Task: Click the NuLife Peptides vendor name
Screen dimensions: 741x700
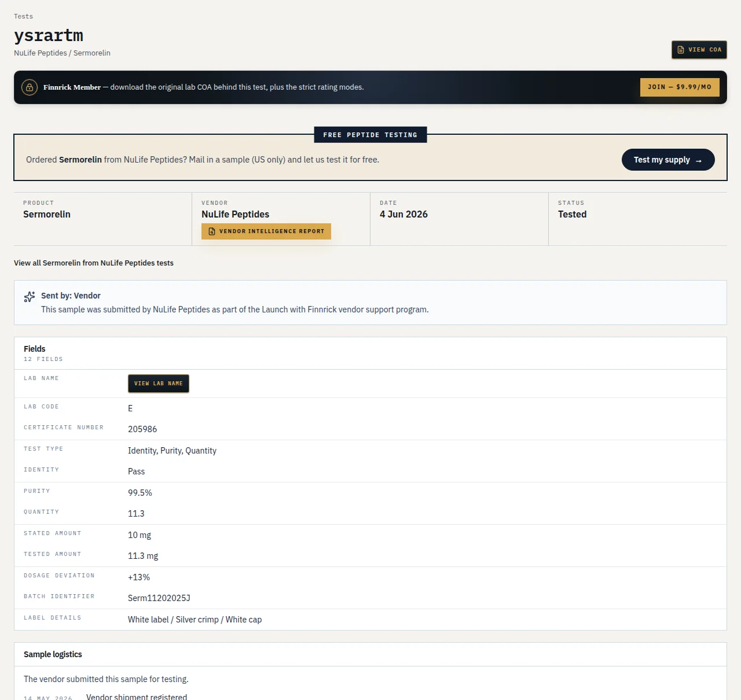Action: tap(235, 214)
